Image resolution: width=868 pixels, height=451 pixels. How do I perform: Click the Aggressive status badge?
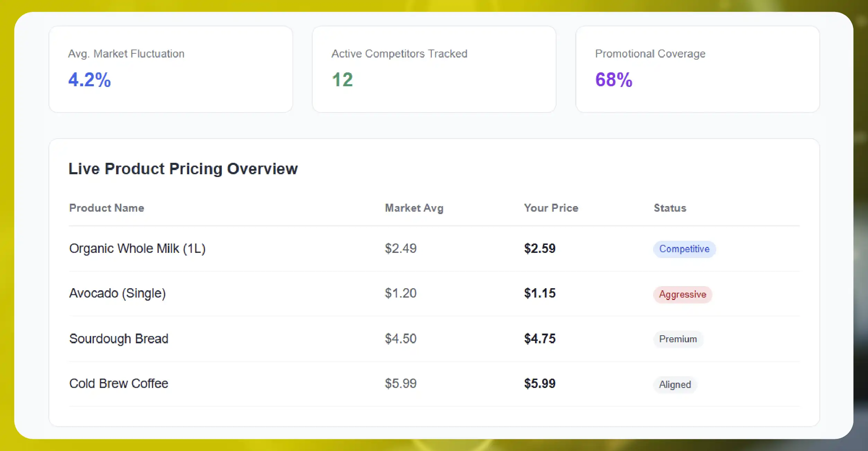click(x=683, y=294)
